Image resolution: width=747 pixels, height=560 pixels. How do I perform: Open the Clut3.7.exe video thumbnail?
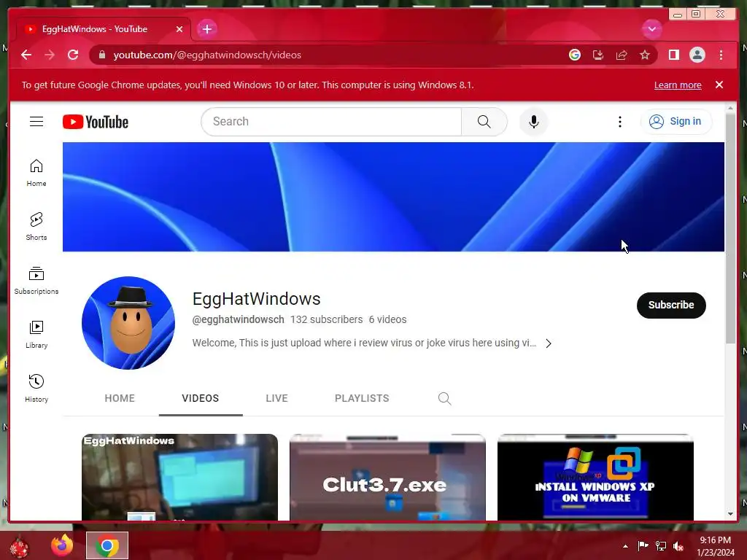pyautogui.click(x=387, y=477)
